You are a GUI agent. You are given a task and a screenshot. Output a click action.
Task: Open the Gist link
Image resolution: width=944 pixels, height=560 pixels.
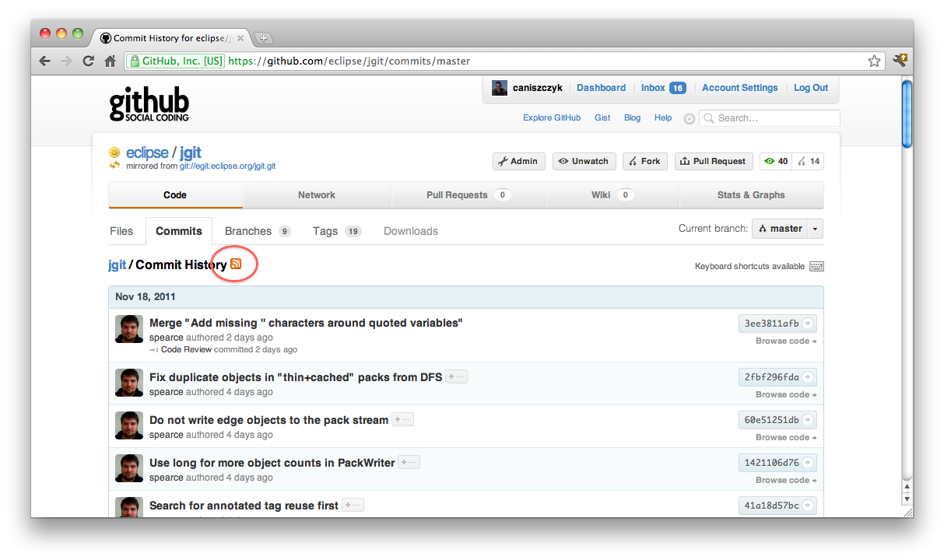click(602, 118)
